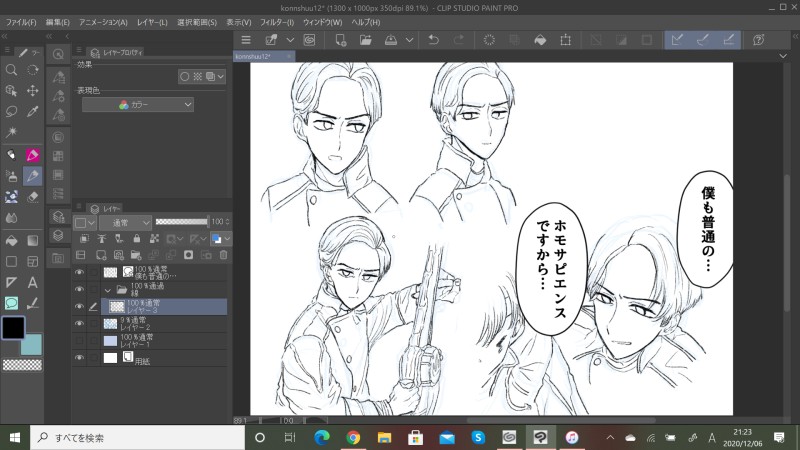Open the アニメーション(A) menu
The width and height of the screenshot is (800, 450).
[x=103, y=22]
